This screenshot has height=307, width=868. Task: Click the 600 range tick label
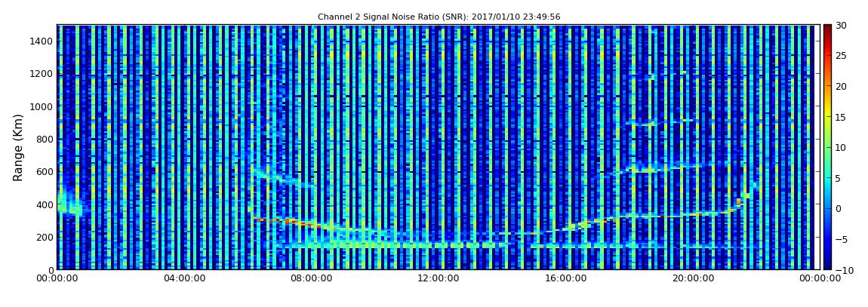45,171
